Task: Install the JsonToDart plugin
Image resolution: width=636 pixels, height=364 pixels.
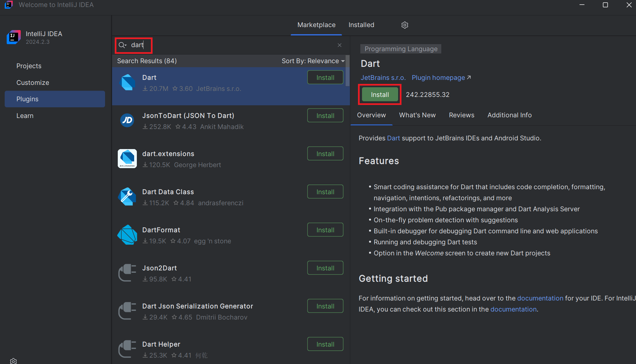Action: coord(325,116)
